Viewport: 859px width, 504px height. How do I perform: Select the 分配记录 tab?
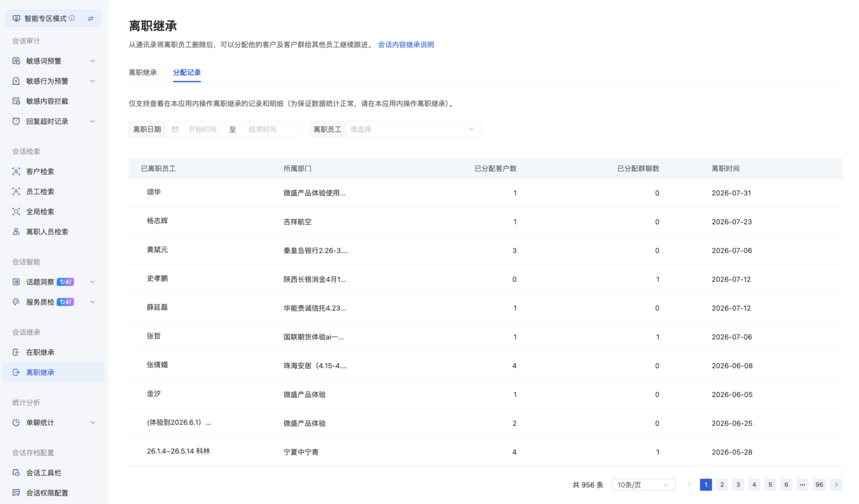point(187,72)
